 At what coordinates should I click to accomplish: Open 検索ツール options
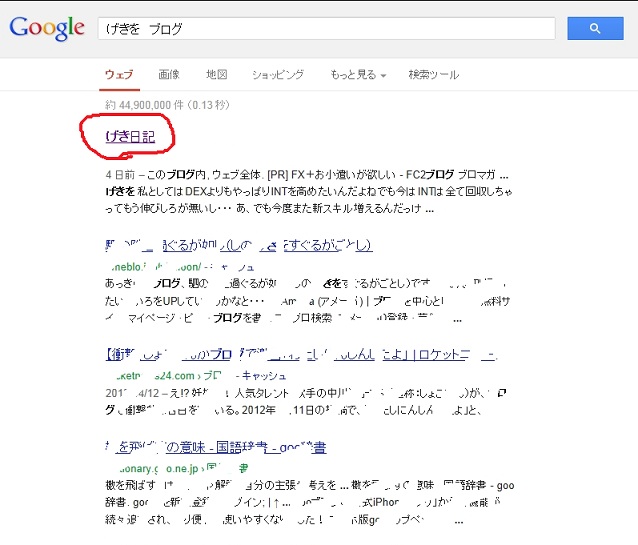[434, 74]
